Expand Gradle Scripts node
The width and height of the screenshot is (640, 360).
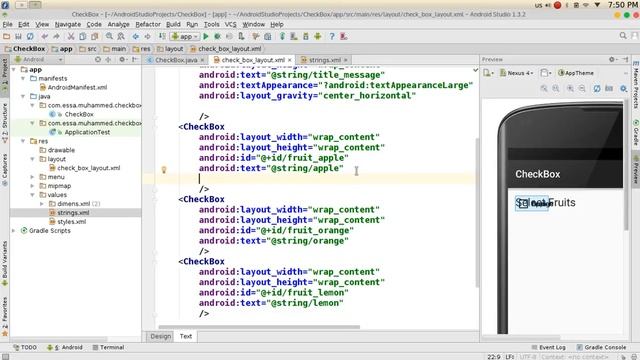tap(14, 231)
